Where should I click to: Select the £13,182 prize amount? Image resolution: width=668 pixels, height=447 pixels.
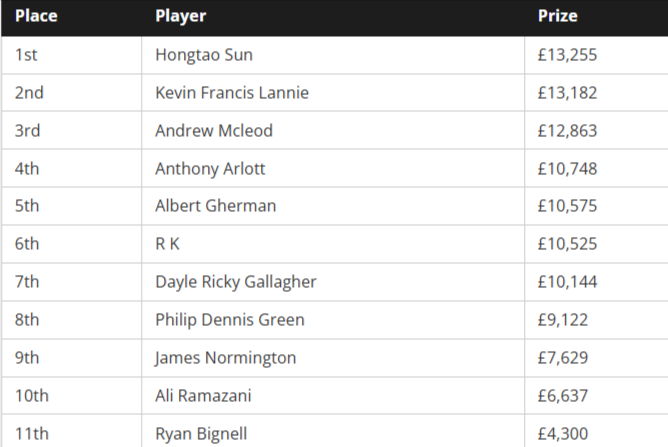click(567, 93)
